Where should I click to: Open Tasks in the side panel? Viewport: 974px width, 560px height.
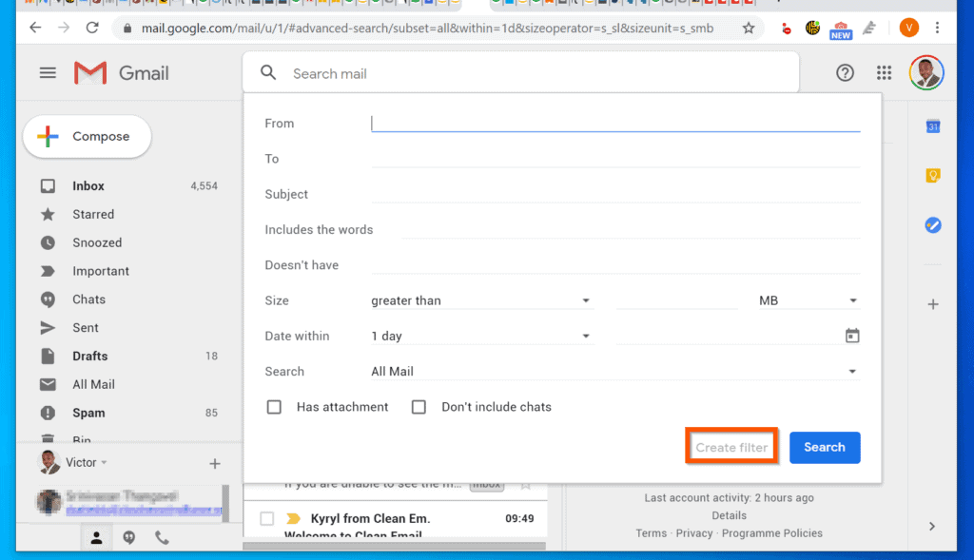(x=932, y=224)
